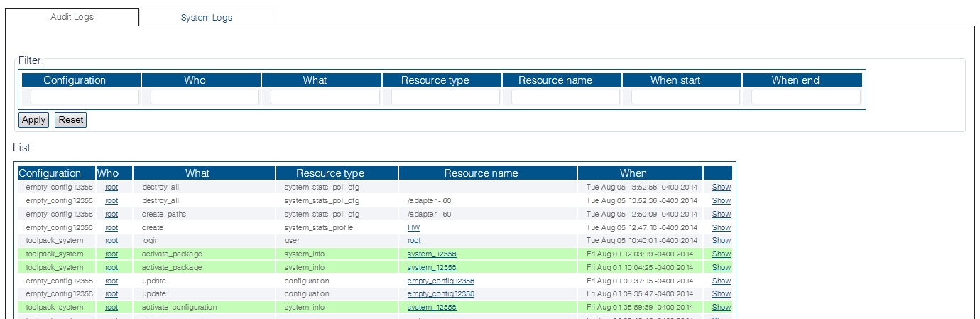This screenshot has width=980, height=319.
Task: Click into the What filter field
Action: coord(325,97)
